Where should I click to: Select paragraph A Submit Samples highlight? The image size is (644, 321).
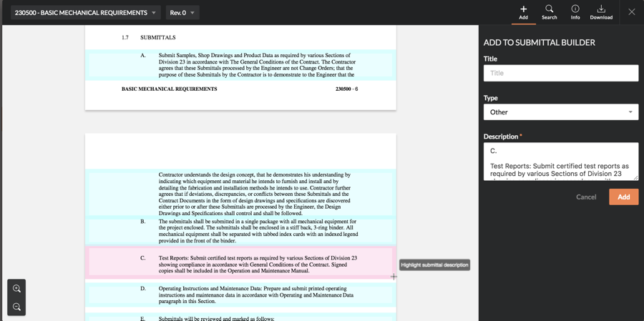[240, 65]
